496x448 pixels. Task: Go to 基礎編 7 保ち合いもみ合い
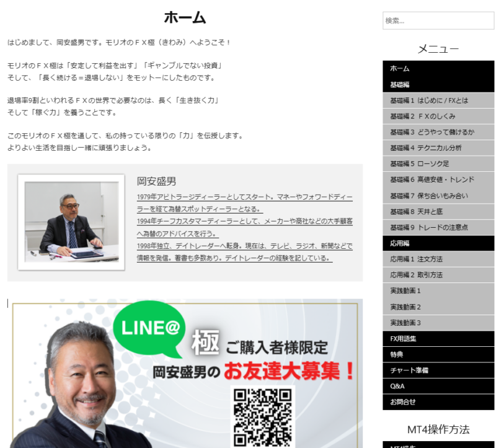coord(438,195)
